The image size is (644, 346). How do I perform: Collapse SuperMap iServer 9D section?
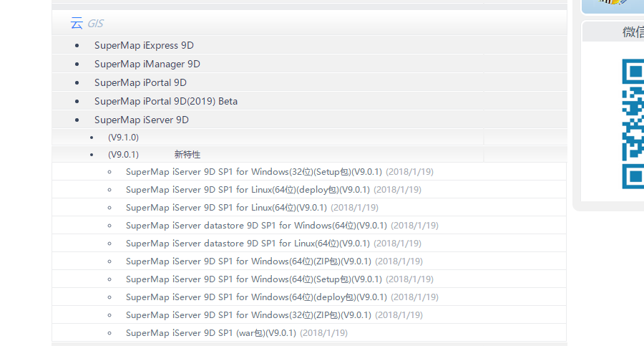tap(141, 120)
